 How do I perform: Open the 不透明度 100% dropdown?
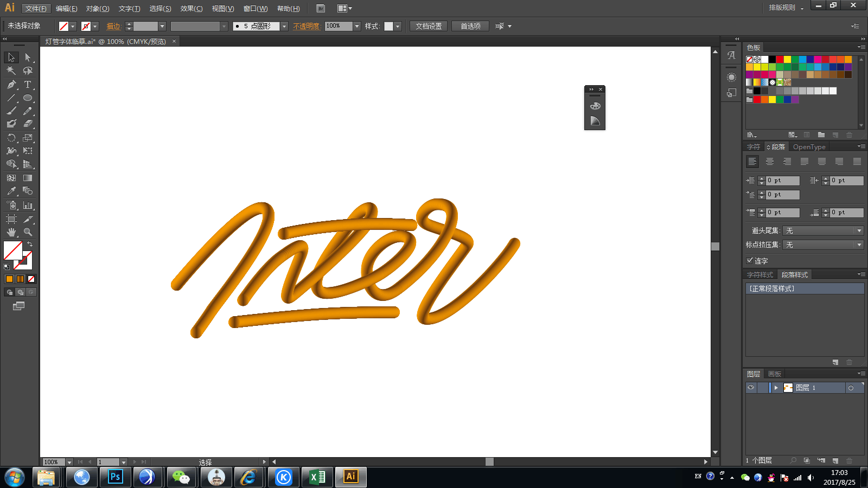pos(356,26)
